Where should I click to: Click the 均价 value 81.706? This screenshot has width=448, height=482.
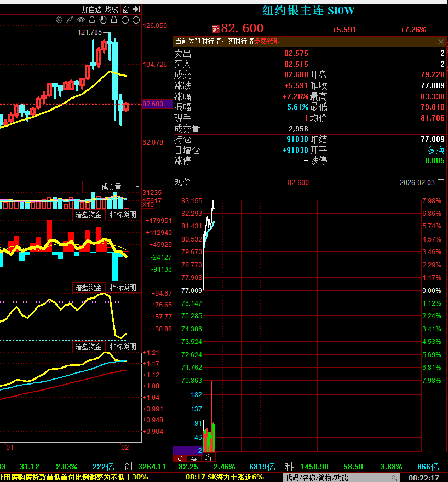click(433, 118)
